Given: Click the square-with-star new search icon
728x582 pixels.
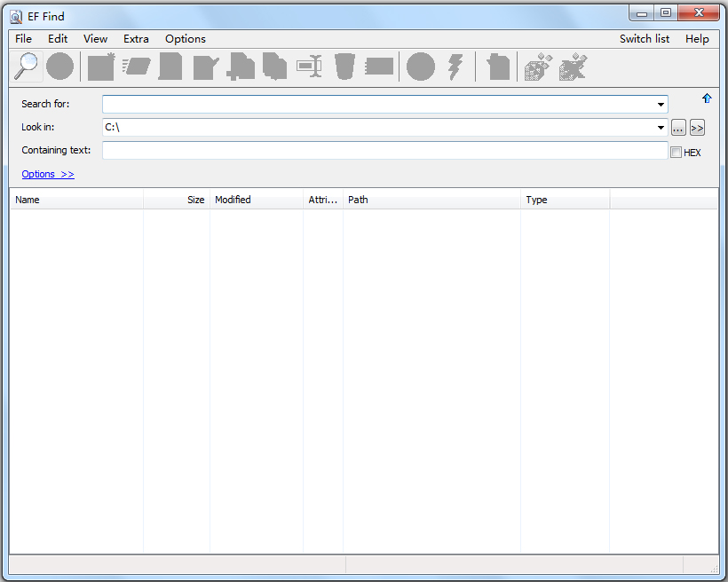Looking at the screenshot, I should (101, 67).
